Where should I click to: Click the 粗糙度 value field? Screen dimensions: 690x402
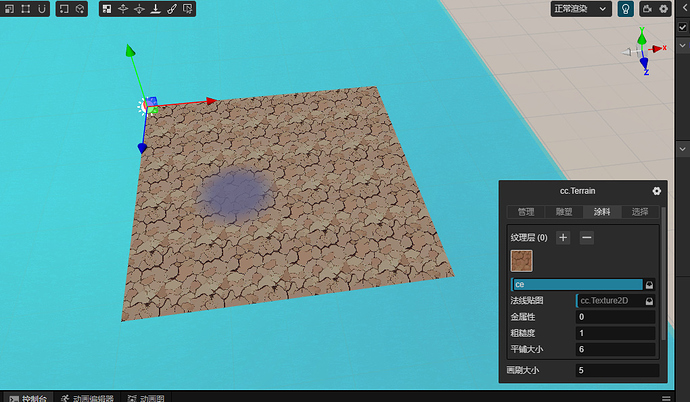tap(615, 333)
